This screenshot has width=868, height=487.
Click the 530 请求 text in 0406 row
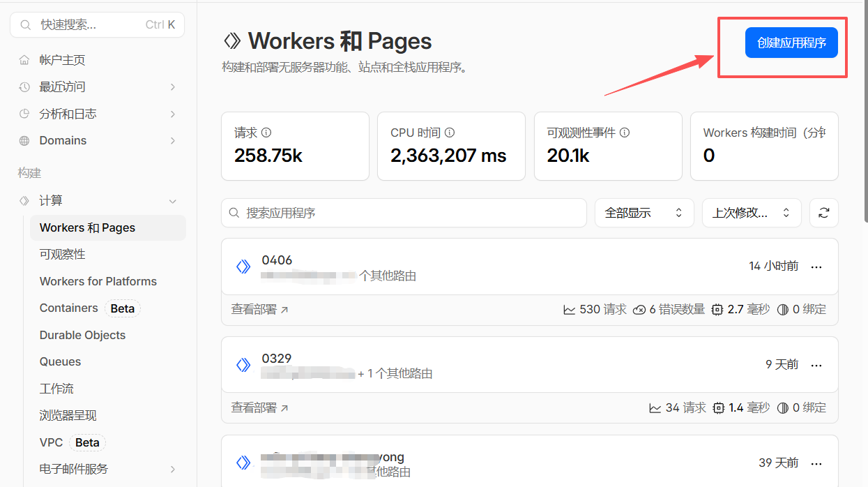pos(603,310)
